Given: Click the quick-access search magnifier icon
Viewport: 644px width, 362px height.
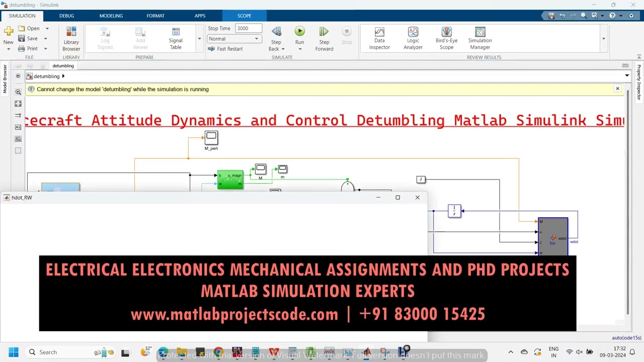Looking at the screenshot, I should pos(584,16).
